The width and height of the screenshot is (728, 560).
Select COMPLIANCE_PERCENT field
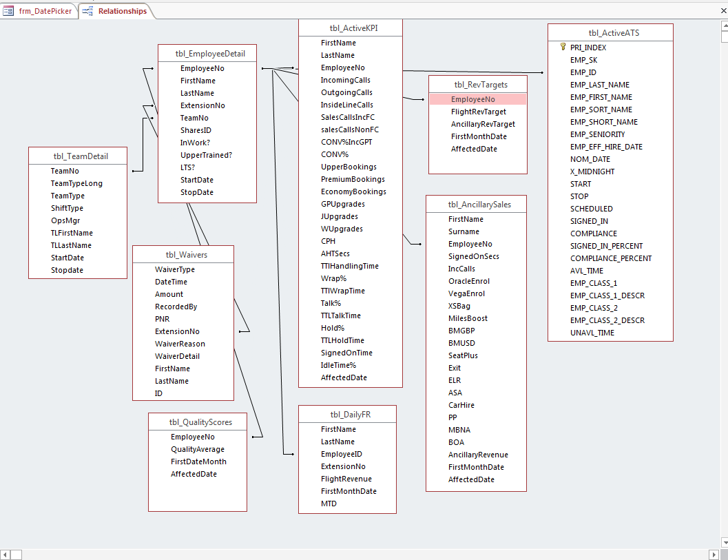[610, 258]
